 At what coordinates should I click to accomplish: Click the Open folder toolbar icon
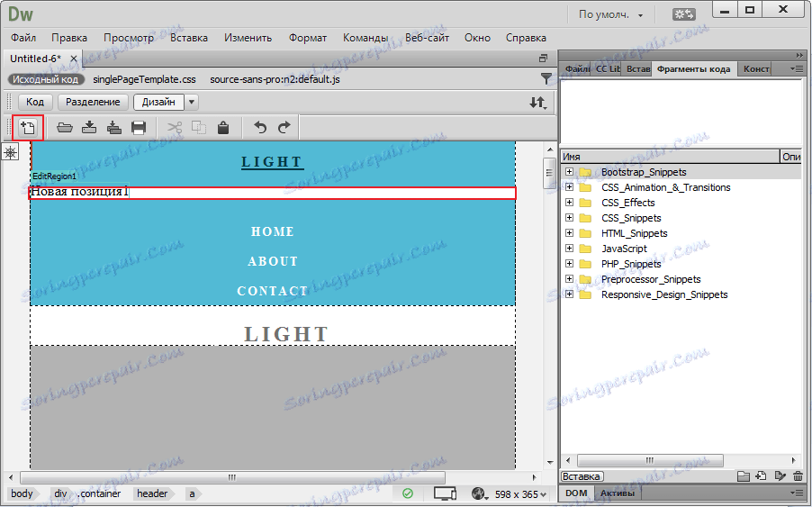[x=64, y=127]
